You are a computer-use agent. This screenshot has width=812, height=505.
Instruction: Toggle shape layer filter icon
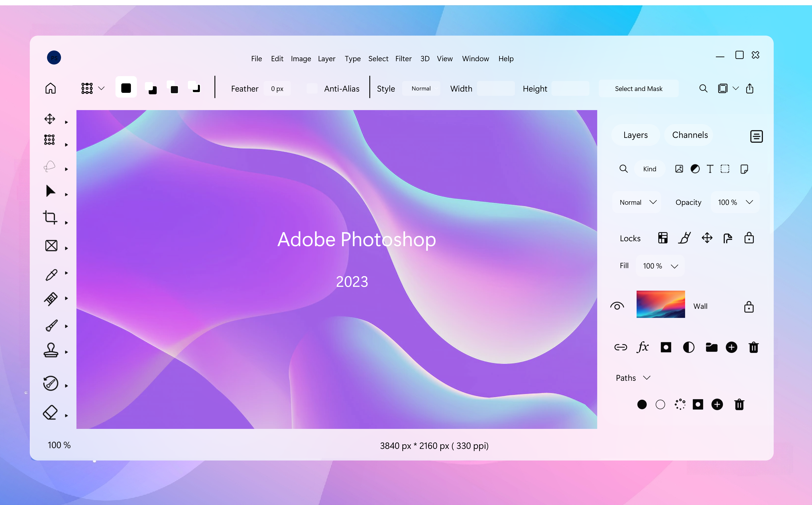pyautogui.click(x=725, y=169)
